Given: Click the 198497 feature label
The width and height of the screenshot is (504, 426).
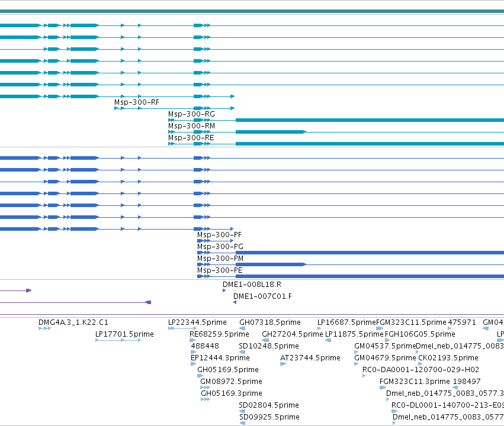Looking at the screenshot, I should [467, 382].
